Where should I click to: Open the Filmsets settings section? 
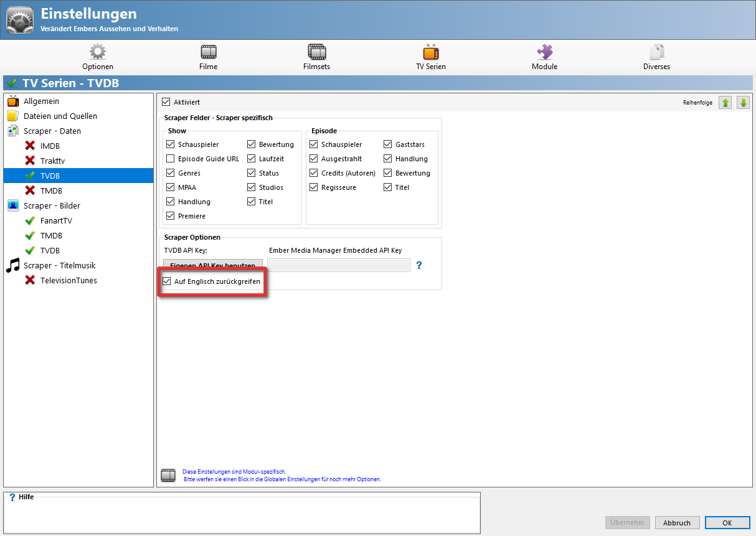[x=316, y=57]
